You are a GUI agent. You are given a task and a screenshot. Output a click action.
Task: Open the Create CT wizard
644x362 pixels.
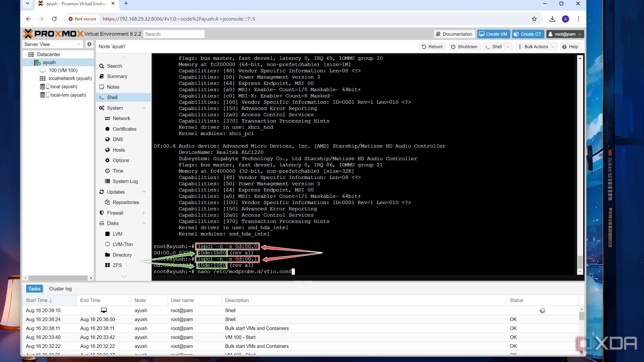point(527,34)
